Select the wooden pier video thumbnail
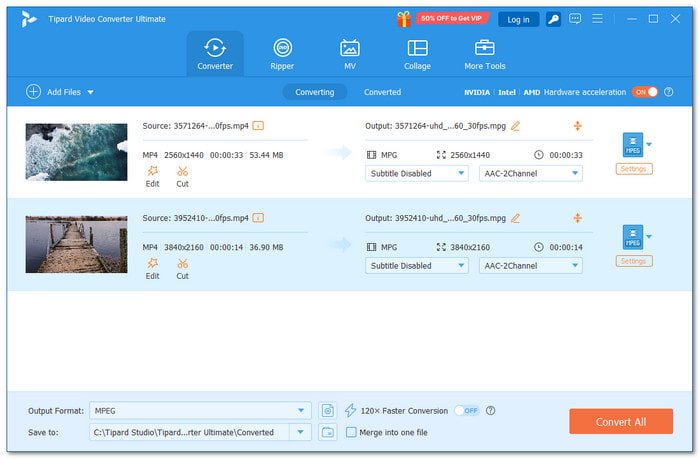This screenshot has width=700, height=459. (76, 245)
